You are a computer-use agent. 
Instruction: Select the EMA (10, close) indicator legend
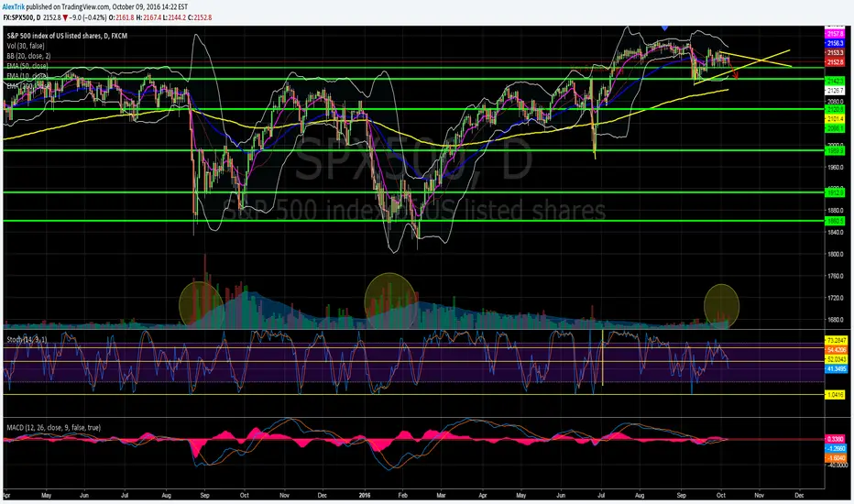[x=27, y=76]
